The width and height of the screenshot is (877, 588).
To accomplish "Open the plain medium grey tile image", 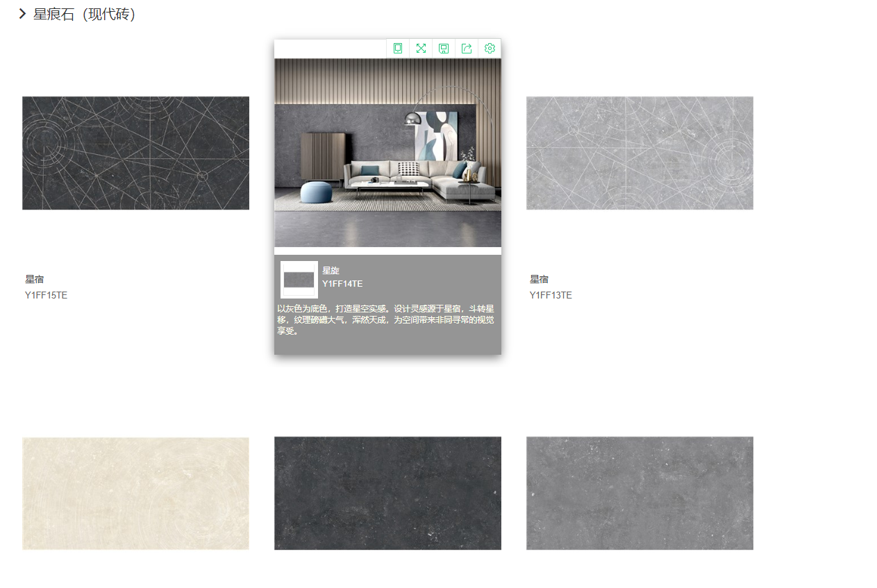I will 640,494.
